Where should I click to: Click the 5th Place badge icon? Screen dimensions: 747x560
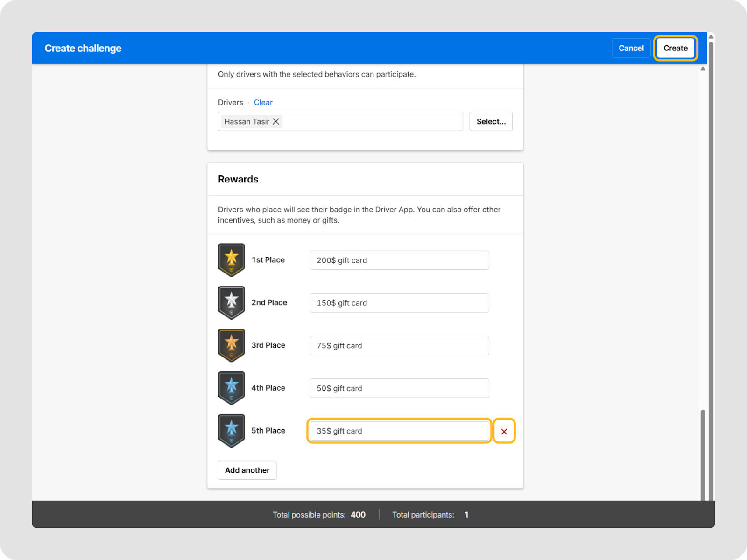pyautogui.click(x=231, y=430)
